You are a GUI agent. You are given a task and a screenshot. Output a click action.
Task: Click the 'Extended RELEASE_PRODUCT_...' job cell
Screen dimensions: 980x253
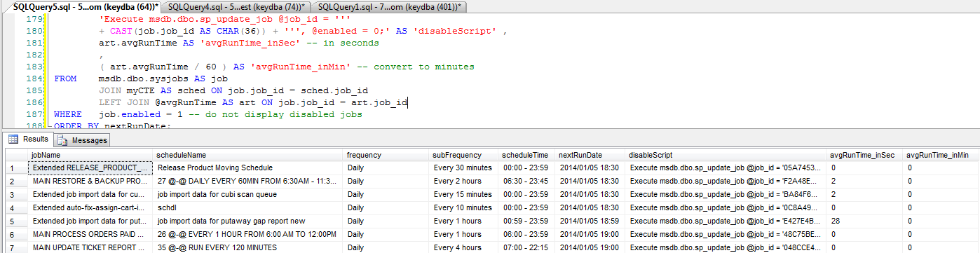(x=90, y=168)
